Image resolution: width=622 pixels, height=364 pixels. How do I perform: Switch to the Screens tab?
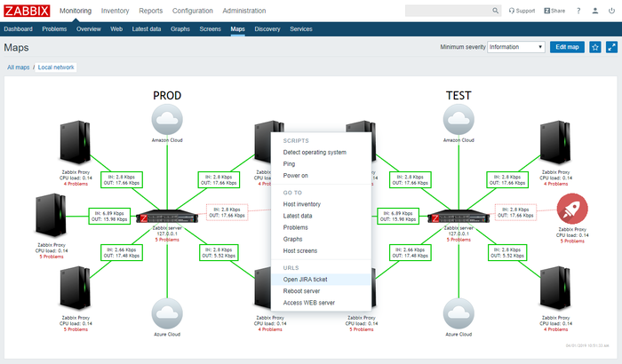pos(210,29)
